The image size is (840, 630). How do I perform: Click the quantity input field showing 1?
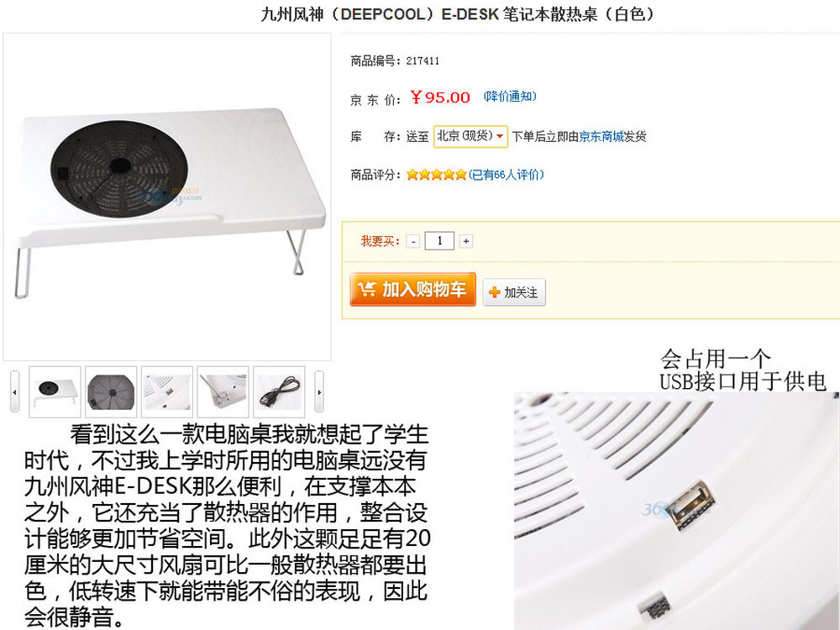[439, 241]
